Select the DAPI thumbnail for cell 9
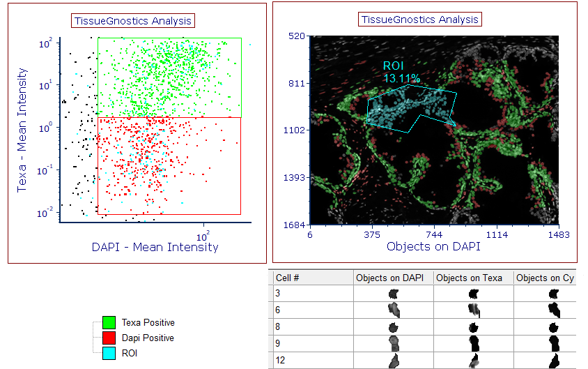588x369 pixels. [x=395, y=343]
